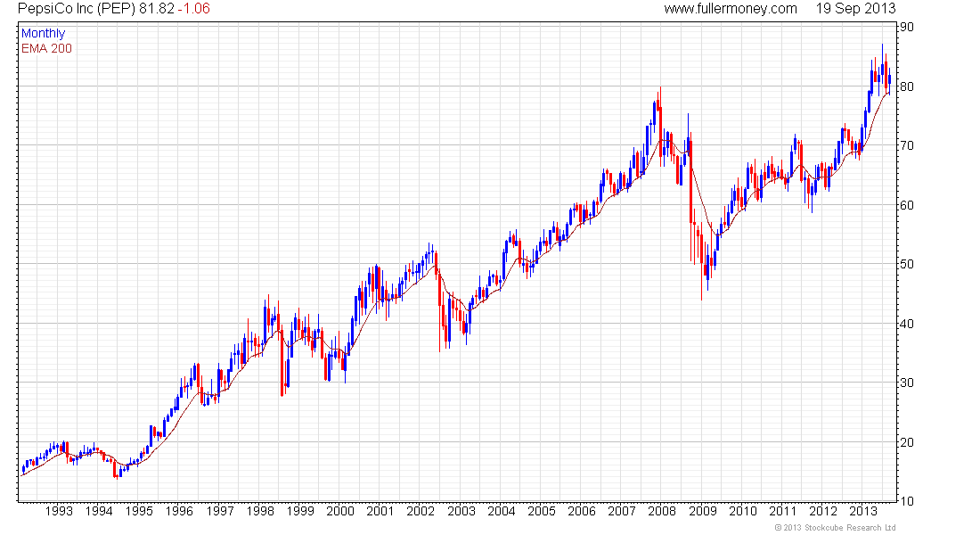Click the 1993 label on the year axis
Viewport: 980px width, 535px height.
coord(59,511)
